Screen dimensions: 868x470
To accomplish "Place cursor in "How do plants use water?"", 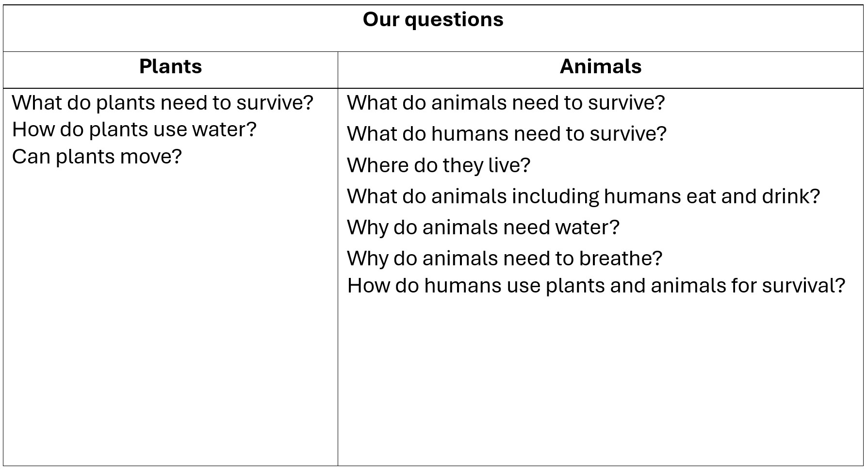I will click(x=134, y=130).
